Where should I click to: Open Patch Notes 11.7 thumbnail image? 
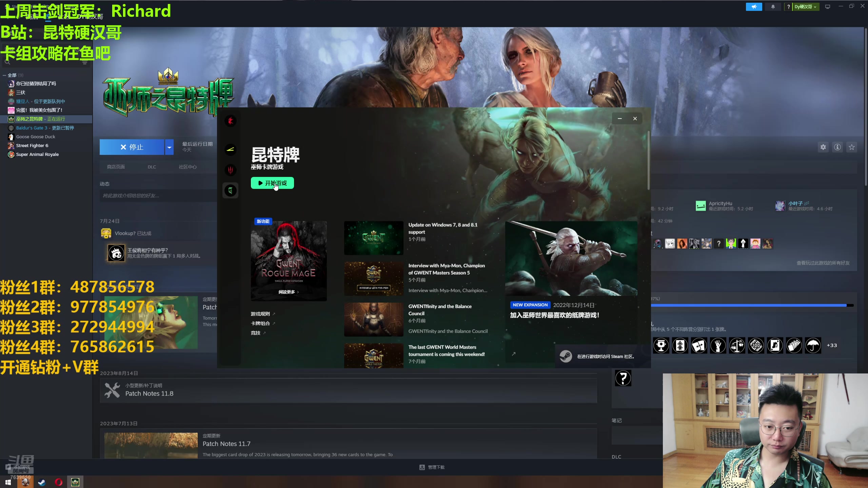click(151, 446)
